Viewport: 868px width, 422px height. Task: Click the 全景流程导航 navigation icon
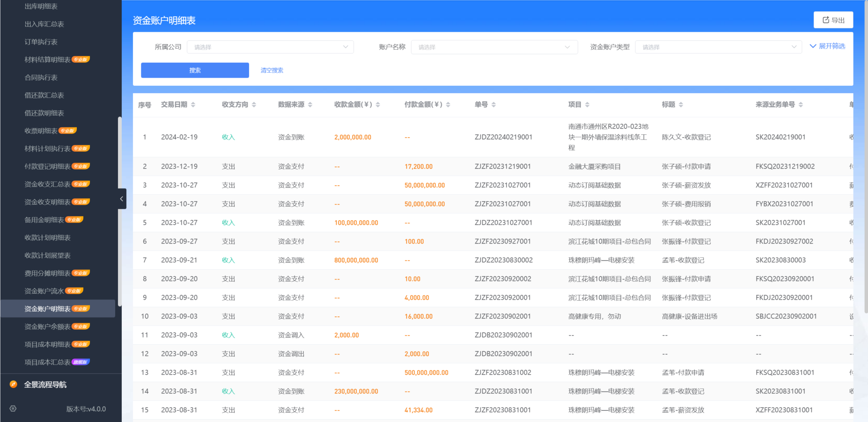tap(14, 384)
